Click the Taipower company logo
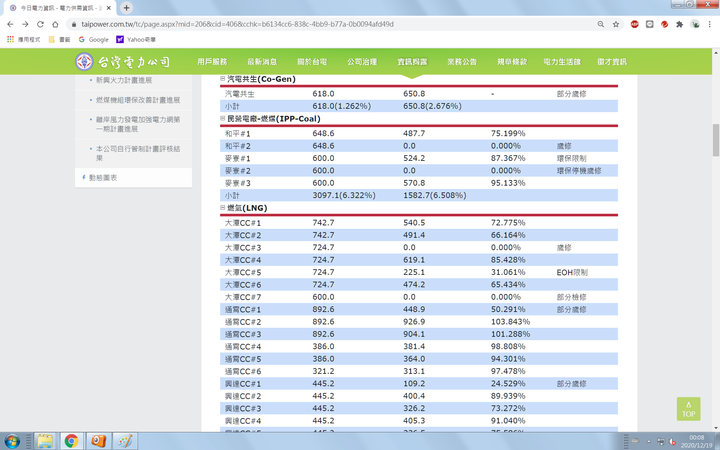 pyautogui.click(x=123, y=62)
